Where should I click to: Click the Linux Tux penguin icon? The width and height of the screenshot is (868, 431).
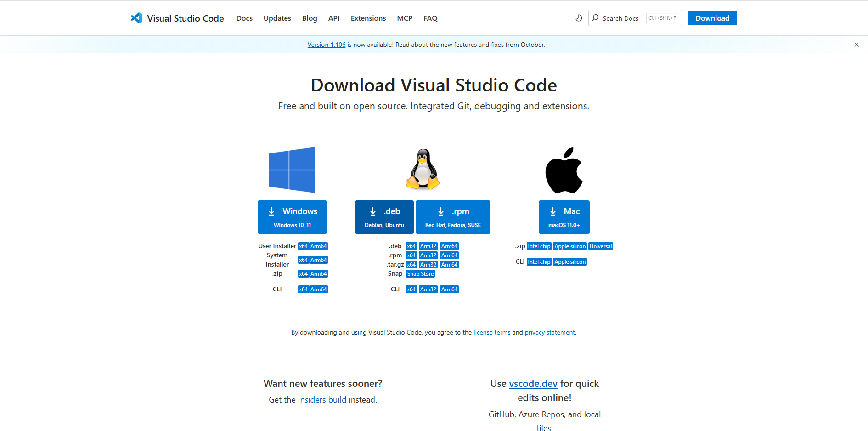(x=423, y=169)
